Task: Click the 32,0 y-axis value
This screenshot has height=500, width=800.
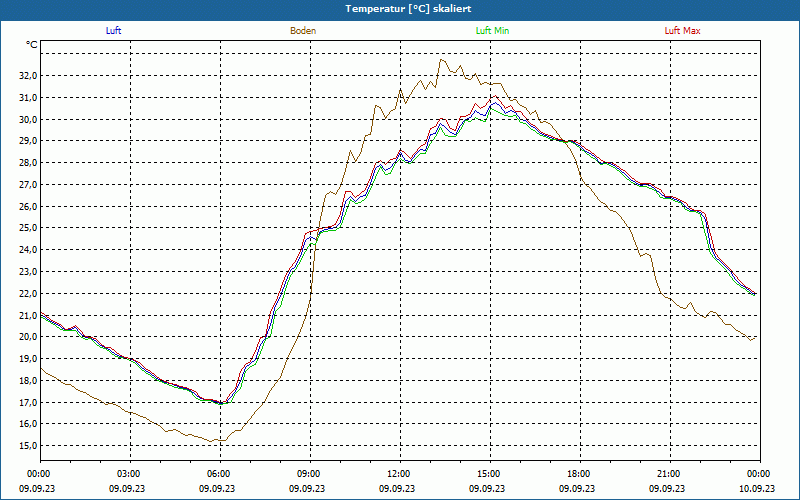Action: pyautogui.click(x=27, y=76)
